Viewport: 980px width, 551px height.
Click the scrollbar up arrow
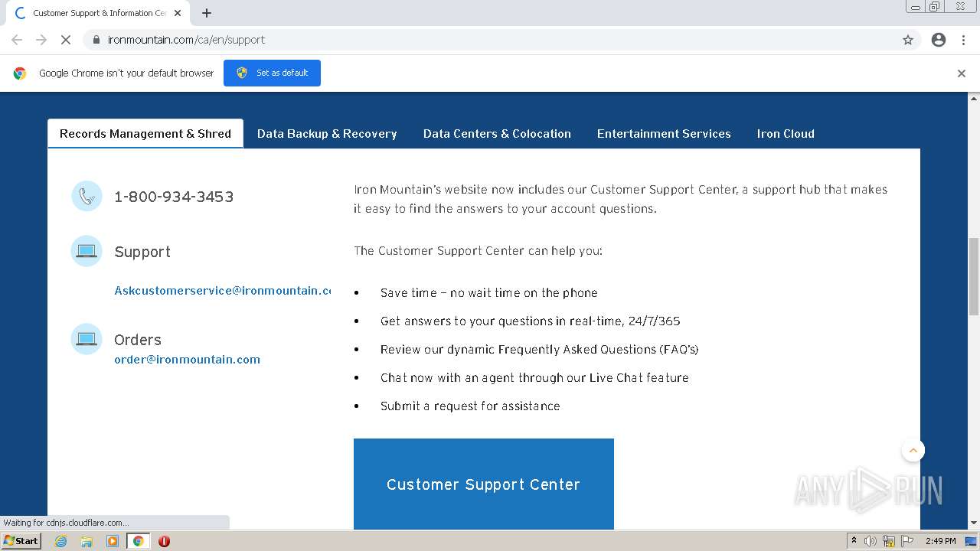(974, 99)
